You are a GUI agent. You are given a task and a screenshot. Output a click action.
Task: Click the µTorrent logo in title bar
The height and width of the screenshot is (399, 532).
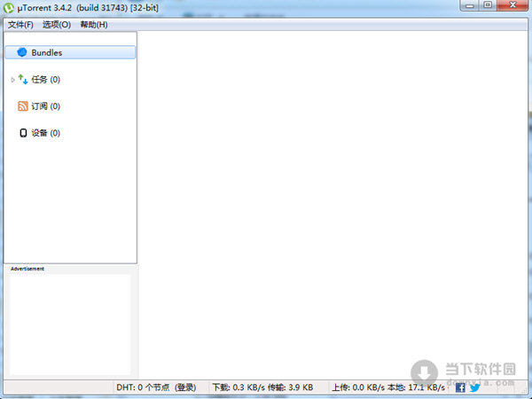point(9,7)
